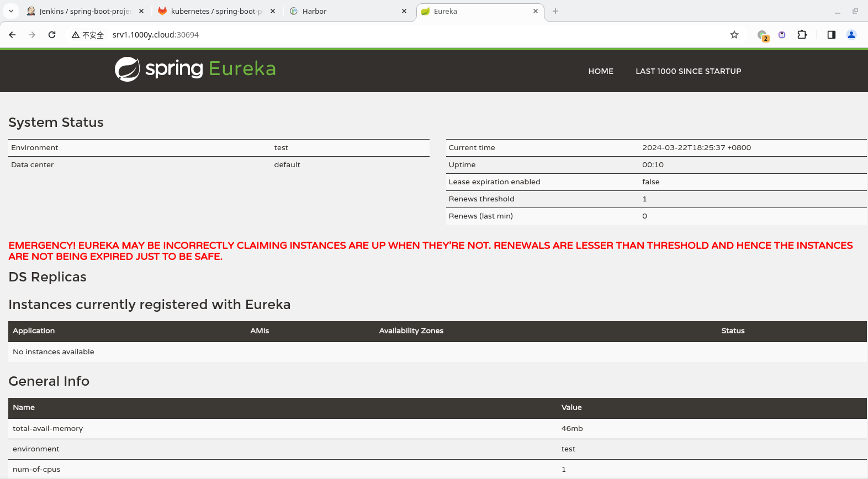Click the Status column header

tap(733, 331)
